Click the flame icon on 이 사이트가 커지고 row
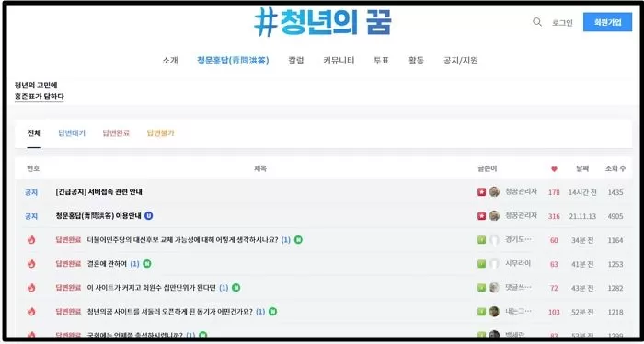This screenshot has height=344, width=644. pos(31,288)
